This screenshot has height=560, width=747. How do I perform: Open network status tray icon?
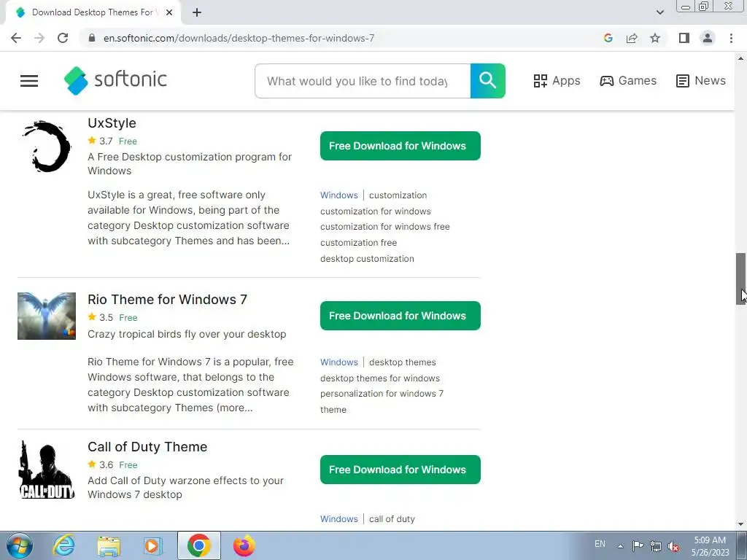656,545
